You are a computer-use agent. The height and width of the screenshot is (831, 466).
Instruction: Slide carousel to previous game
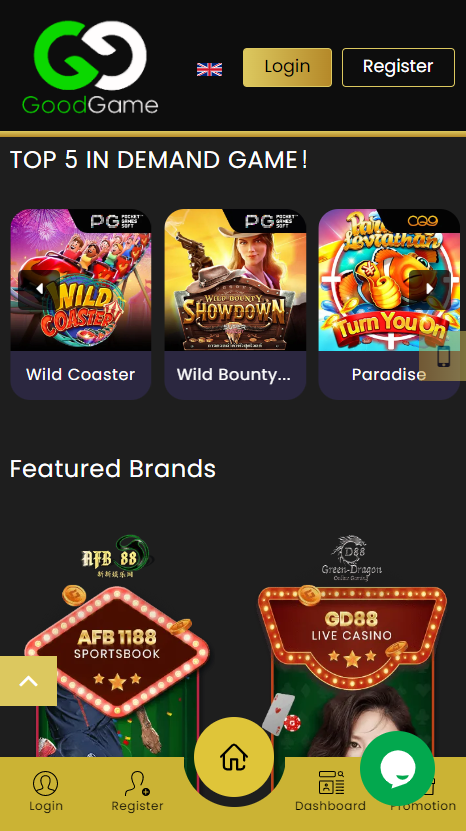39,290
